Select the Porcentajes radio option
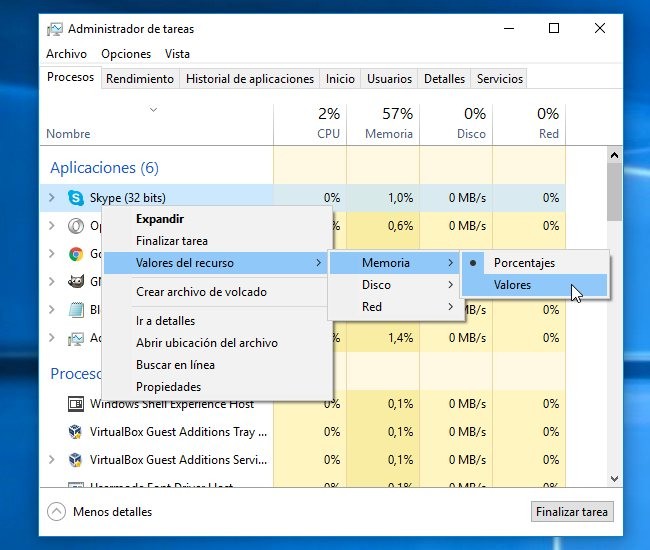This screenshot has width=650, height=550. [524, 263]
